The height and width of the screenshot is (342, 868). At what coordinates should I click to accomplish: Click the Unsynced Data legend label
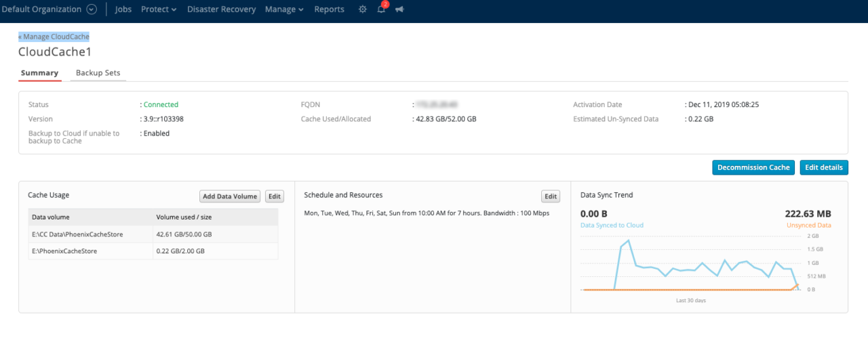pos(808,225)
